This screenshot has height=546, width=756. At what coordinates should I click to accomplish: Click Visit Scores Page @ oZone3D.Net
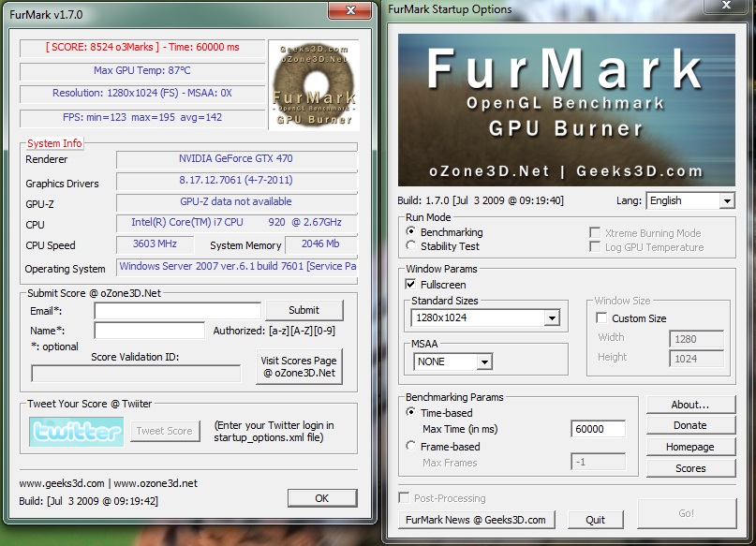[x=299, y=367]
